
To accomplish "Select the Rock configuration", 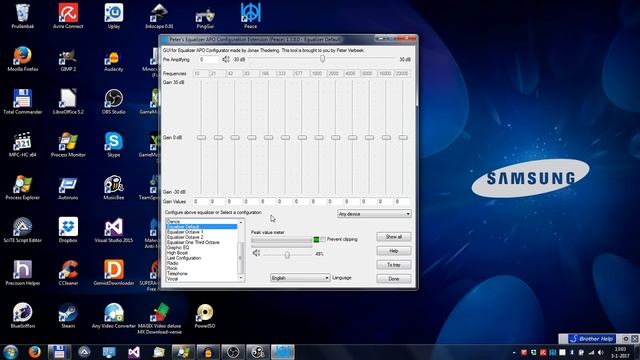I will pyautogui.click(x=172, y=269).
